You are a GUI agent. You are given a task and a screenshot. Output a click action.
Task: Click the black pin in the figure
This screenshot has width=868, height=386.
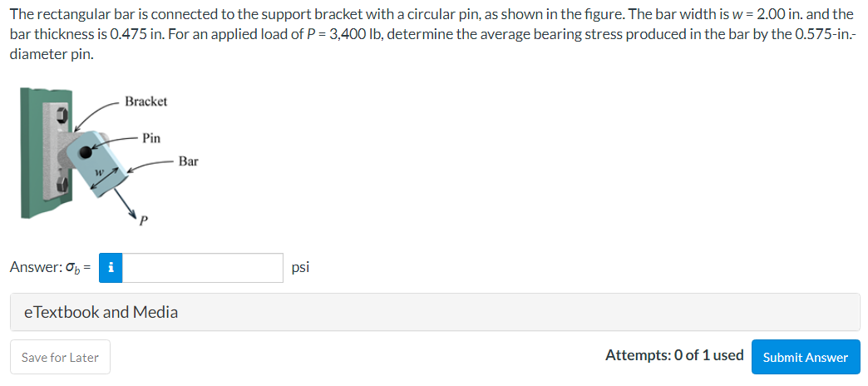pos(85,152)
